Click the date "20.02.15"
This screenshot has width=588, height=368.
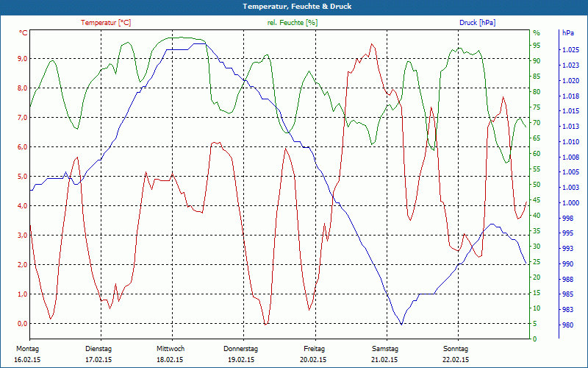pos(313,360)
